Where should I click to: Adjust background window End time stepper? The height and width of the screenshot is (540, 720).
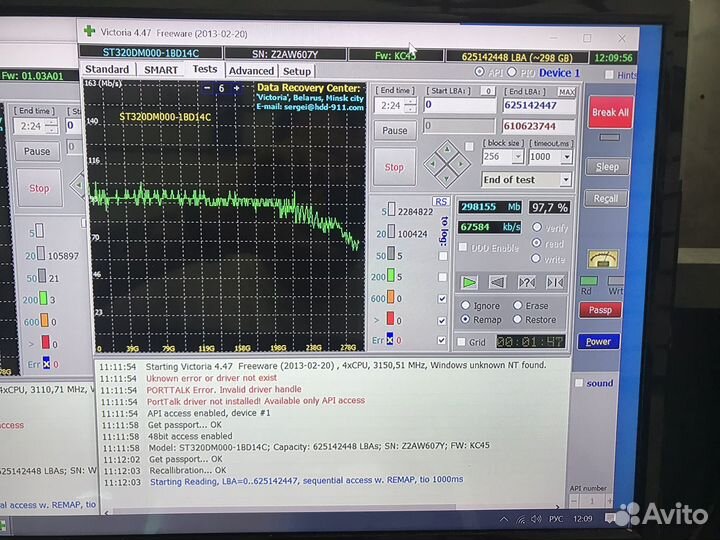(53, 126)
